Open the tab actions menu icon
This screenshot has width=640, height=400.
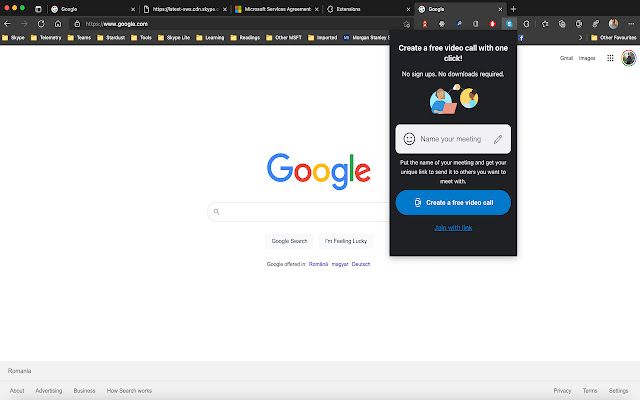[38, 9]
